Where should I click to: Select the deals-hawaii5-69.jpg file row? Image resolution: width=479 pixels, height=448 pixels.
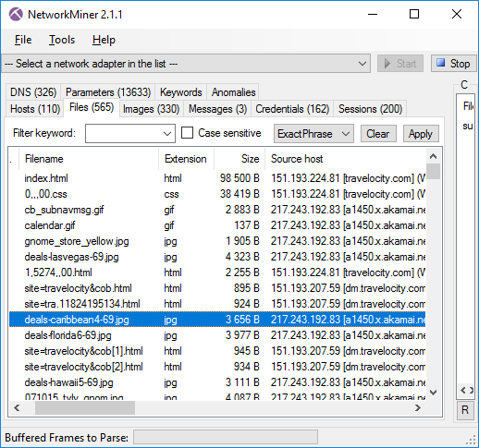coord(217,382)
